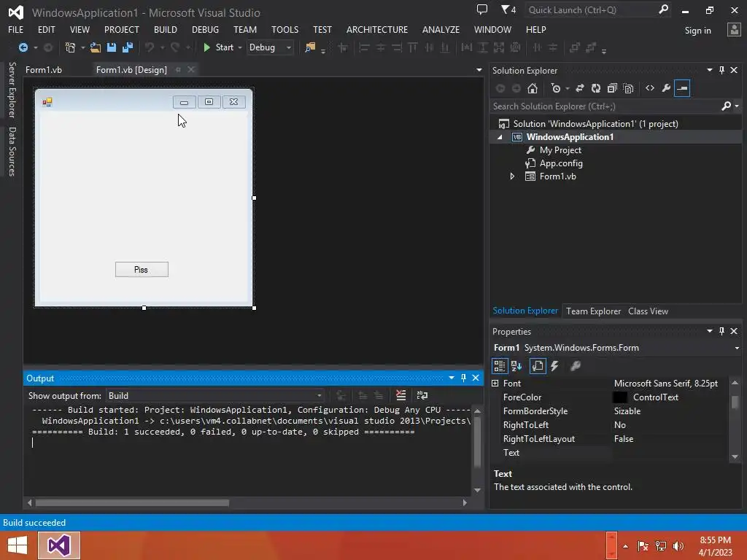Viewport: 747px width, 560px height.
Task: Click the Navigate Backward arrow icon
Action: coord(23,47)
